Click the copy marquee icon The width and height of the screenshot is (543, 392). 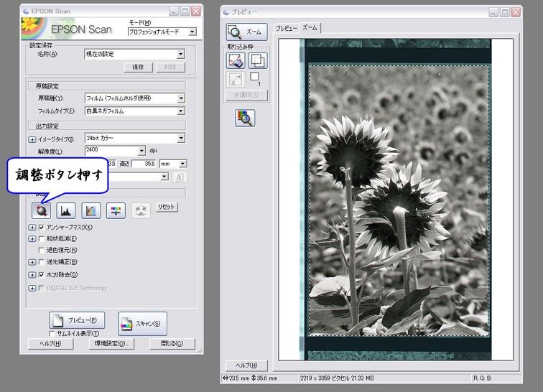(x=257, y=61)
